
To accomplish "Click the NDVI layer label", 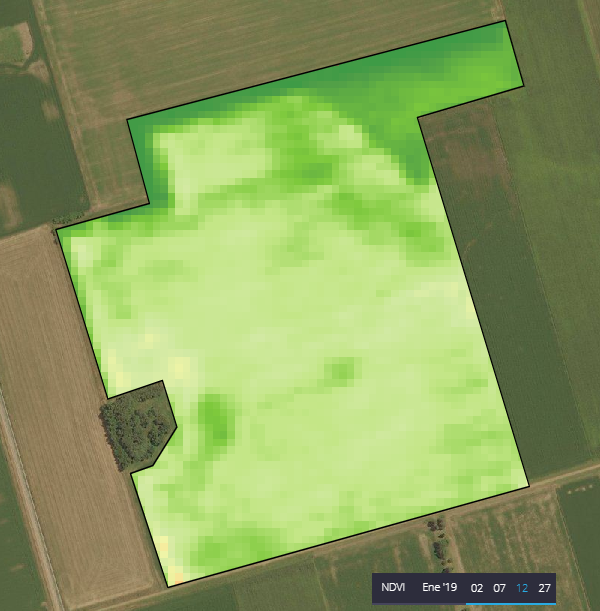I will click(393, 587).
